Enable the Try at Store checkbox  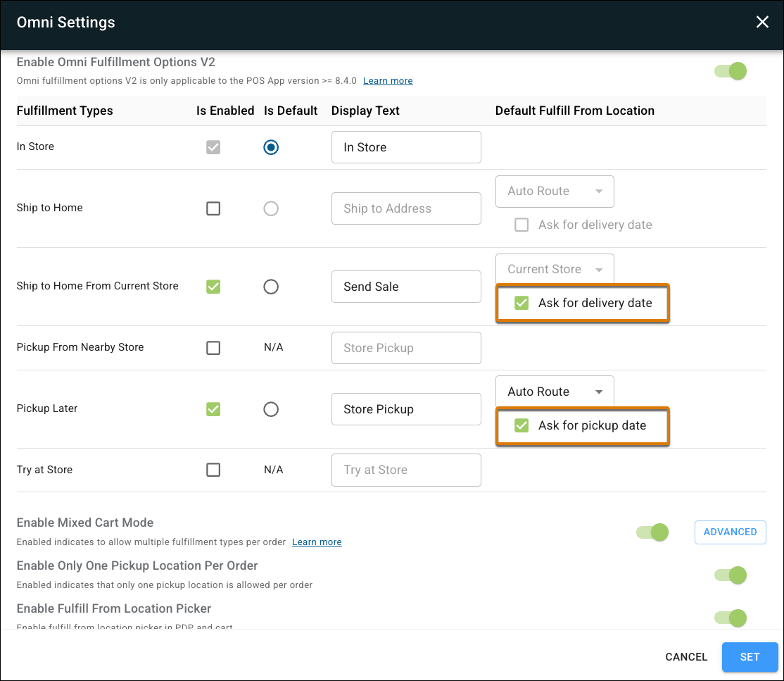(213, 470)
